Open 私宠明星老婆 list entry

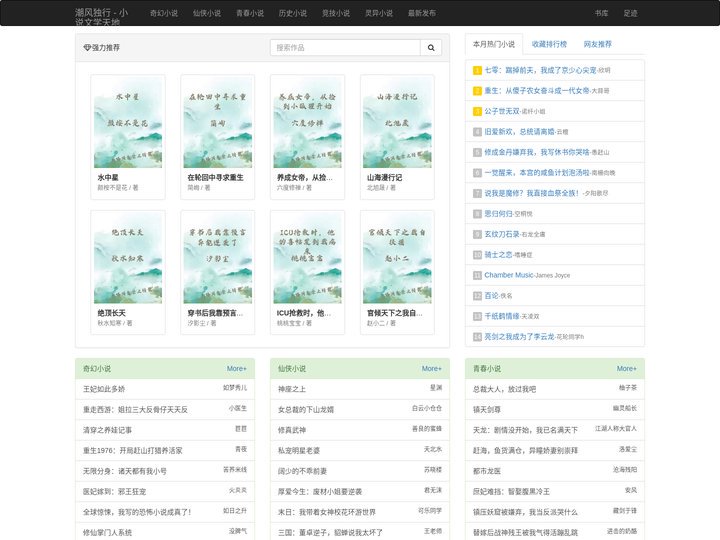[x=299, y=450]
